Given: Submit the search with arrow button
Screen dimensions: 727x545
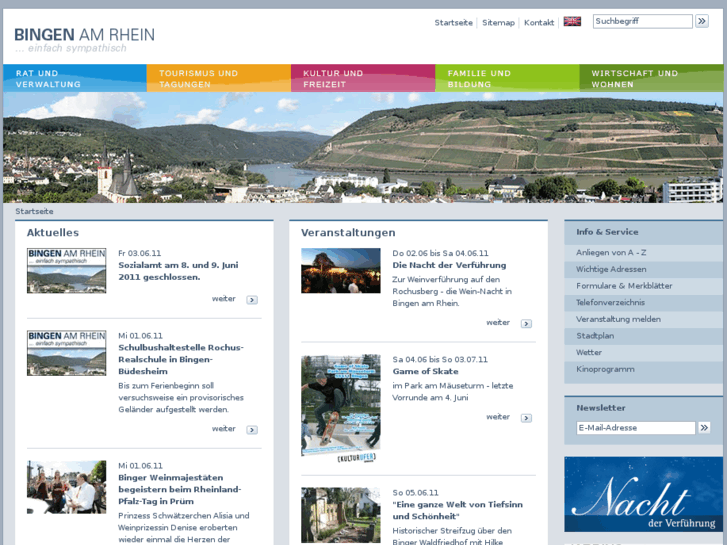Looking at the screenshot, I should tap(702, 21).
